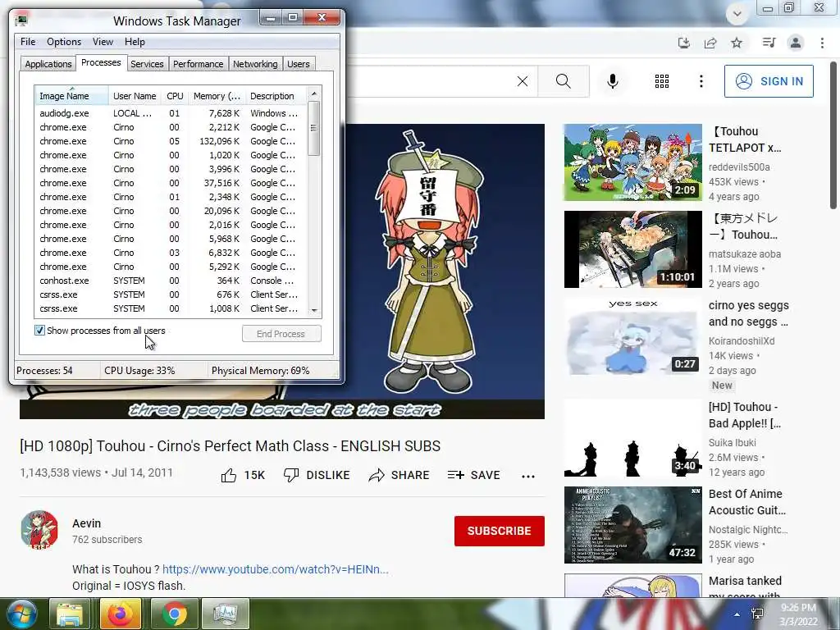Screen dimensions: 840x630
Task: Click the process list scroll-up arrow
Action: [x=314, y=94]
